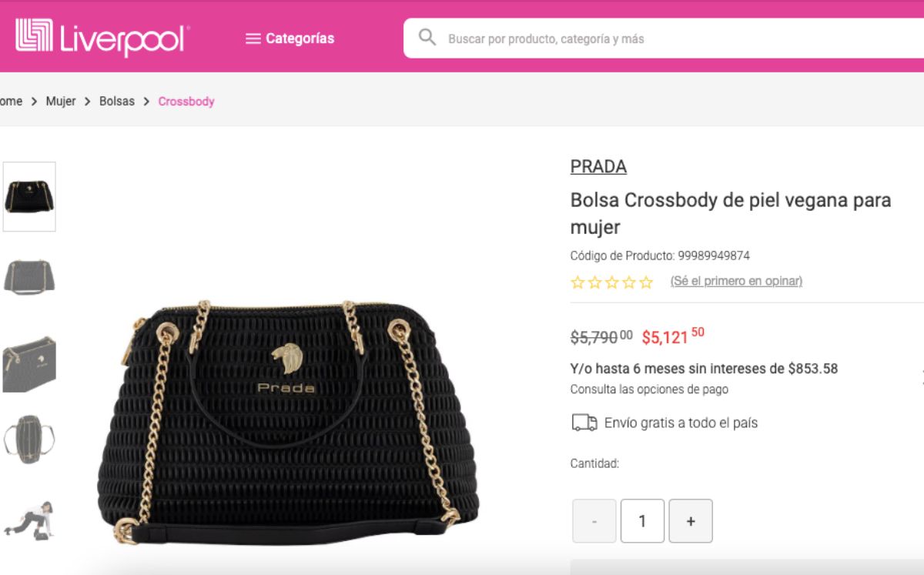Viewport: 924px width, 575px height.
Task: Click the Crossbody breadcrumb item
Action: [185, 101]
